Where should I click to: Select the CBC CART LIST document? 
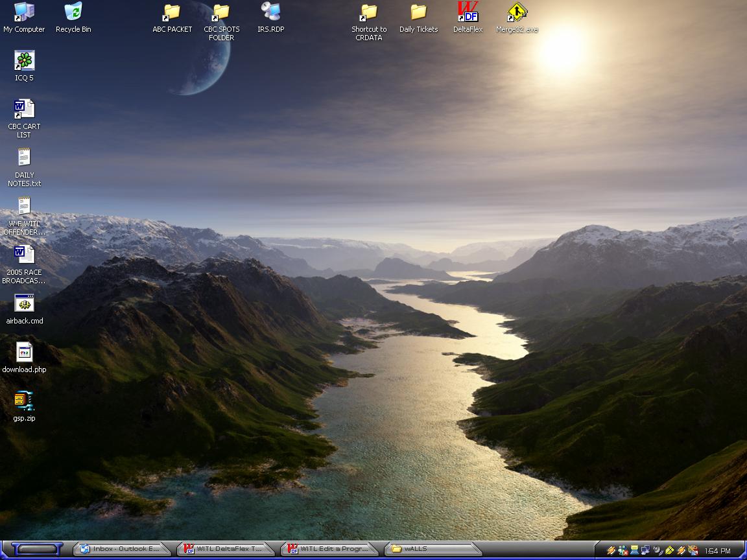pyautogui.click(x=24, y=110)
